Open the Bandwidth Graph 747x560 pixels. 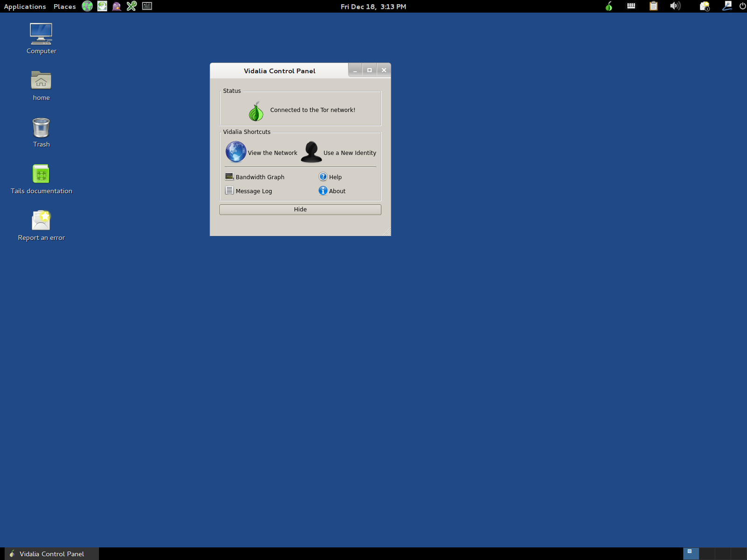[x=255, y=177]
